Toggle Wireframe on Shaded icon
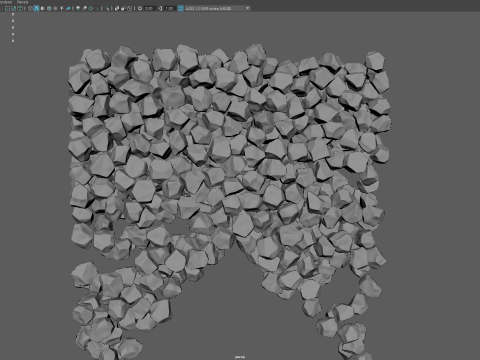The height and width of the screenshot is (360, 480). pos(49,8)
